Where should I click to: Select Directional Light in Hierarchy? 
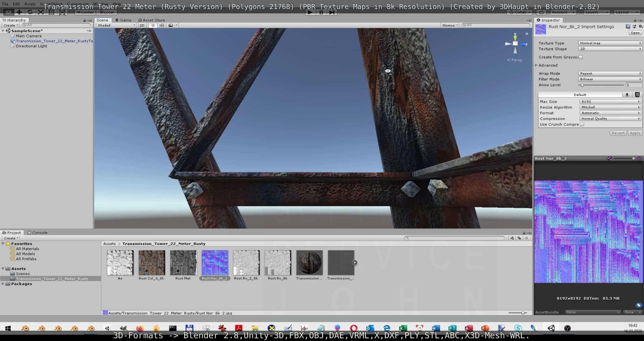pos(31,46)
